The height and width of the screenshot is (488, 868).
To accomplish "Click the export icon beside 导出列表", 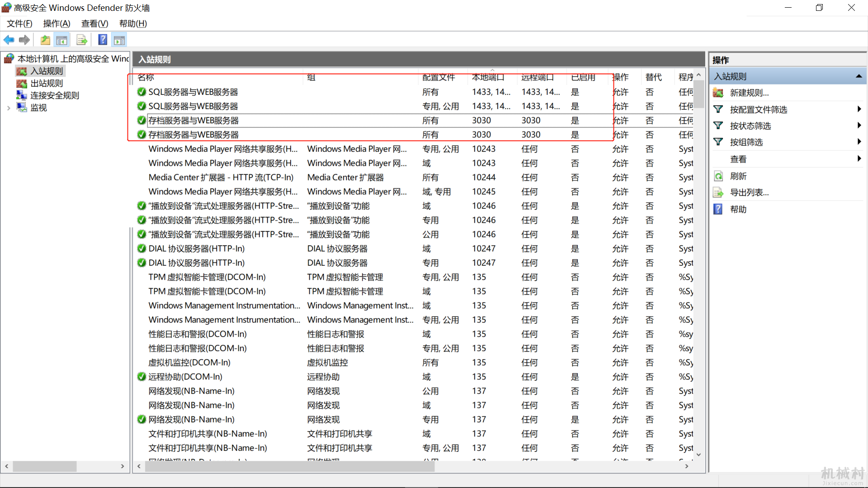I will 718,192.
